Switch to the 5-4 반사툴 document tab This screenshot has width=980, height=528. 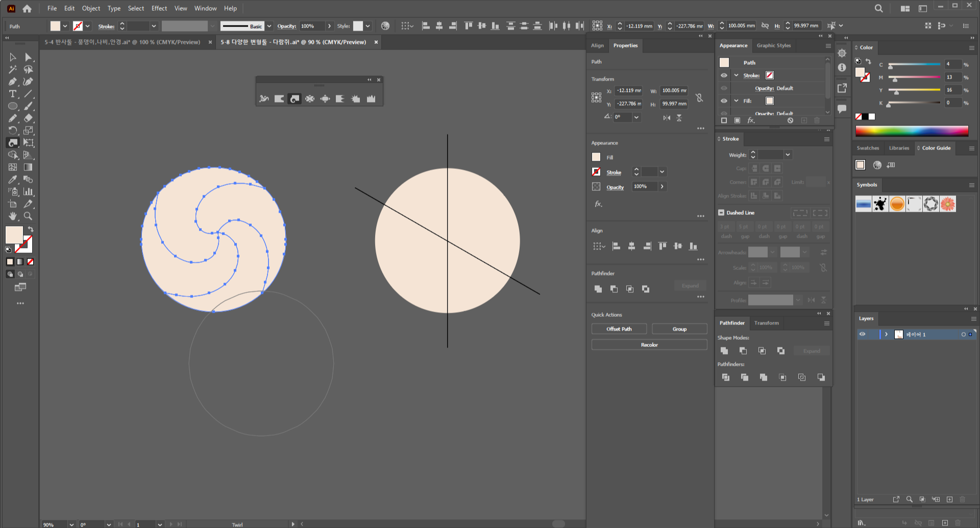122,42
